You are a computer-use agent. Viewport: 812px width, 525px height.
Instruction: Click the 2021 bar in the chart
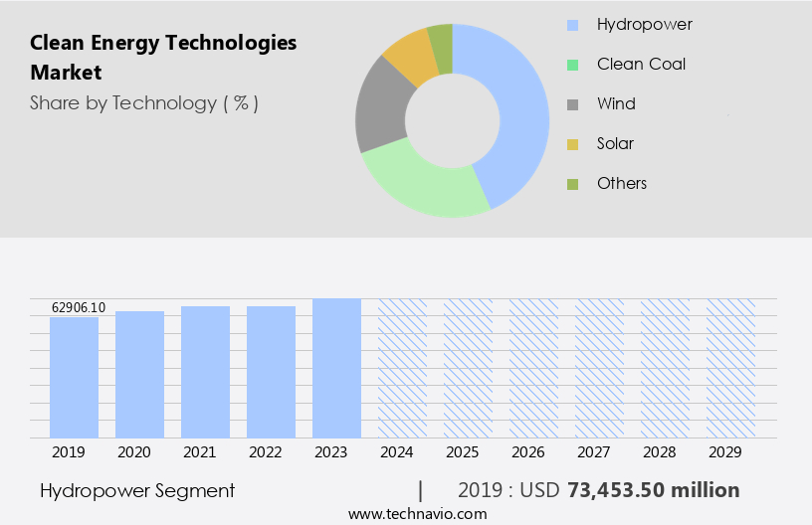click(x=206, y=372)
